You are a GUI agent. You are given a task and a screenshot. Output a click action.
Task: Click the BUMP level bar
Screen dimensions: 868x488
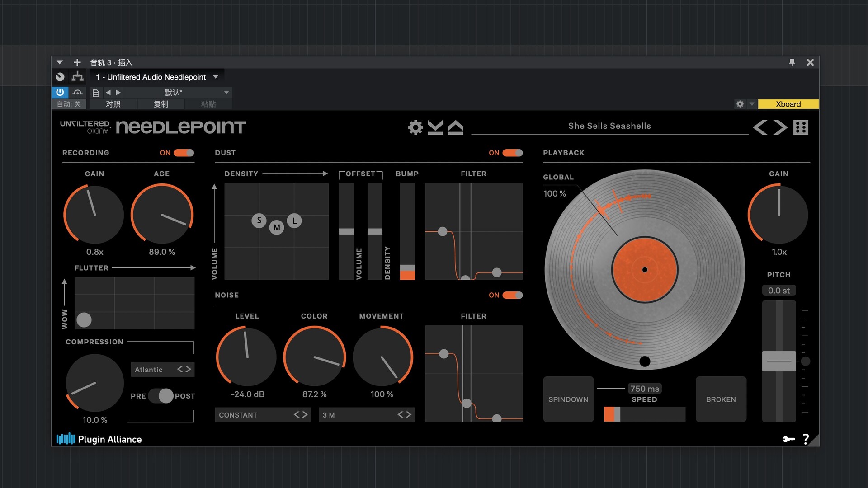coord(407,231)
